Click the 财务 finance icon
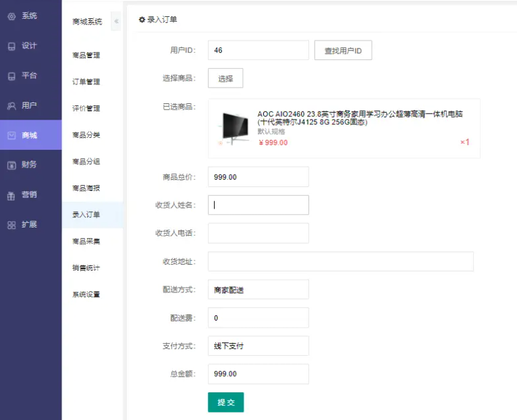The image size is (517, 420). coord(11,165)
